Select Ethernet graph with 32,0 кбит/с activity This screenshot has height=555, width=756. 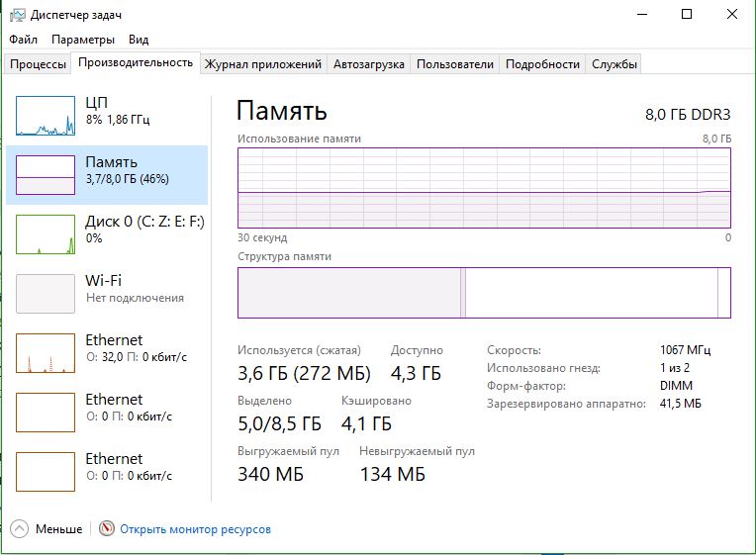click(46, 353)
